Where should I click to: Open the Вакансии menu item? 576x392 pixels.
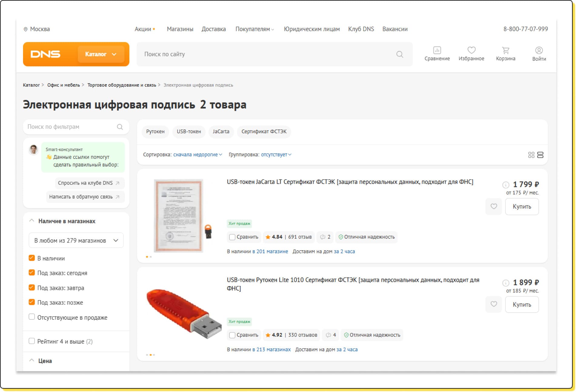tap(395, 29)
